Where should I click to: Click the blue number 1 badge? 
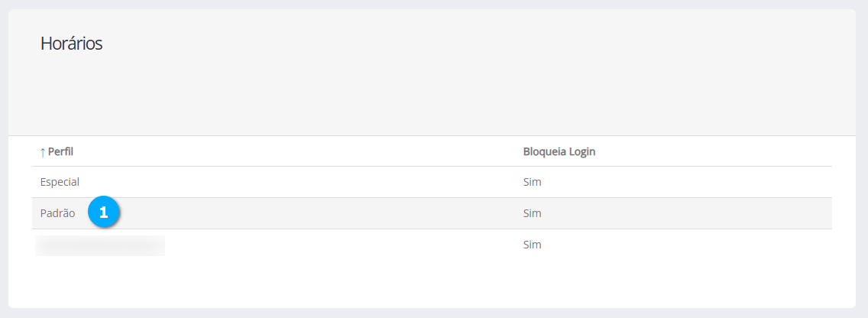click(x=104, y=213)
